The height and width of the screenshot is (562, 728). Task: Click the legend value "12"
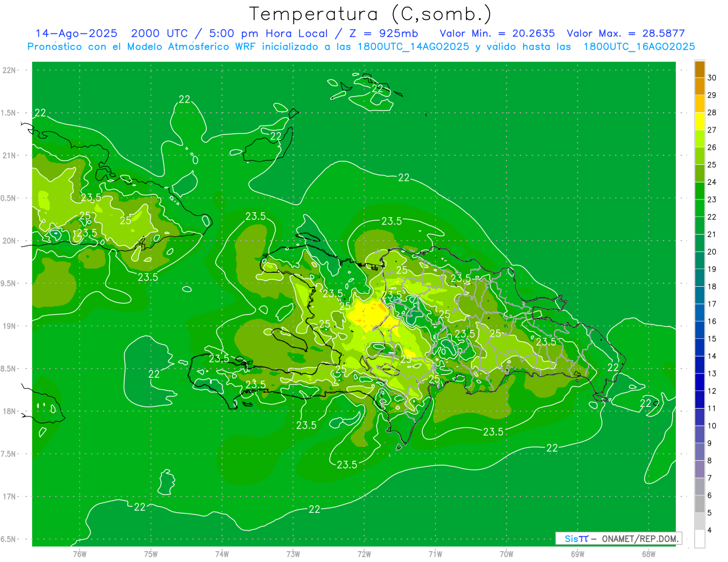[x=712, y=391]
